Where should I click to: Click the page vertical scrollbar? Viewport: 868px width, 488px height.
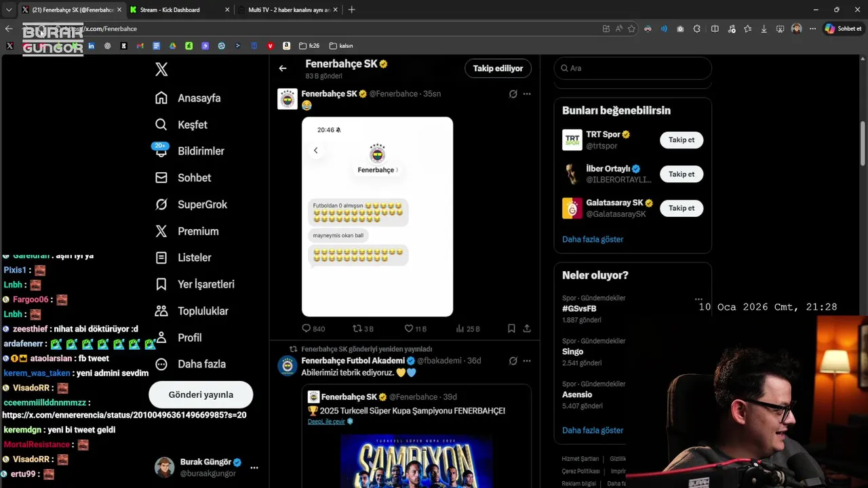(863, 142)
